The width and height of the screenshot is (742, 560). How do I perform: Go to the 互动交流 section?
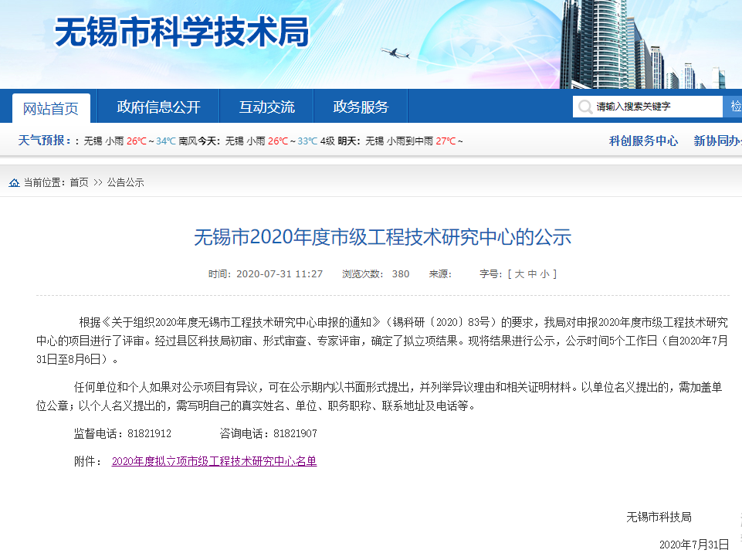266,107
